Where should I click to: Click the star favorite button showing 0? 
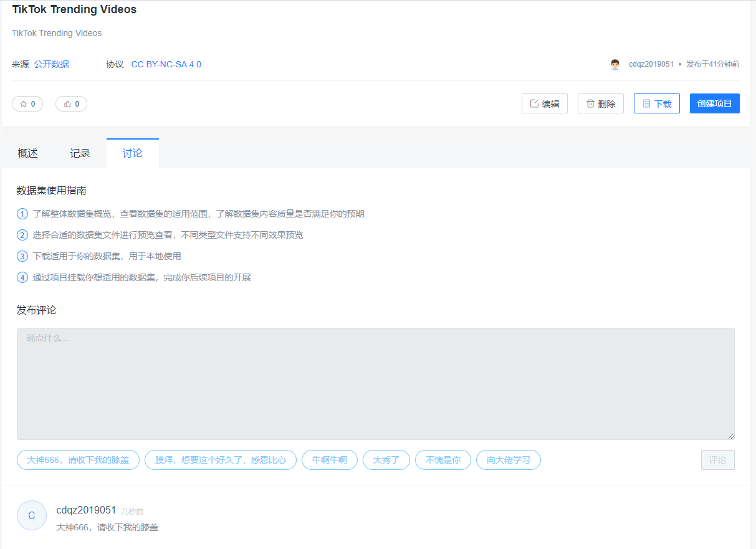pyautogui.click(x=27, y=104)
